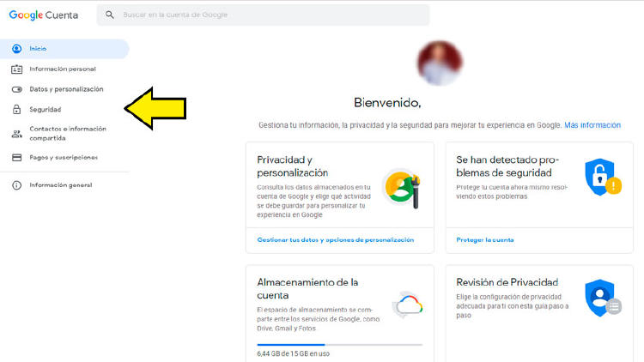Click the Inicio person icon in sidebar
The image size is (644, 362).
(16, 49)
